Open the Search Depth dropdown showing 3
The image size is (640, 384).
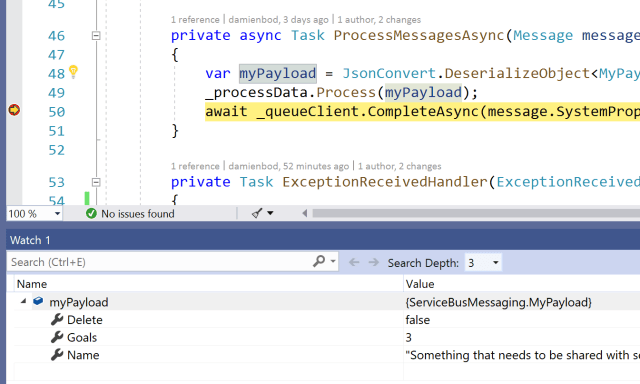point(483,263)
